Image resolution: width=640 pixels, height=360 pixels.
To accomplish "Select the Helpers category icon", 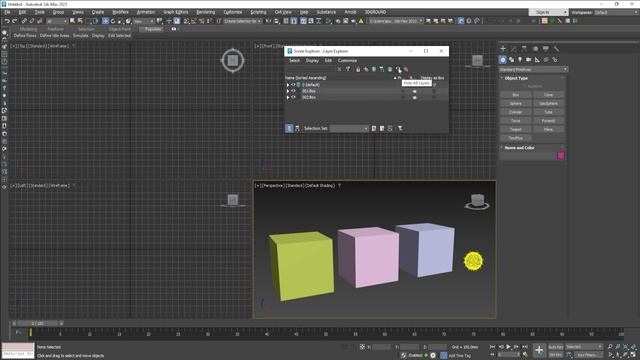I will coord(537,60).
